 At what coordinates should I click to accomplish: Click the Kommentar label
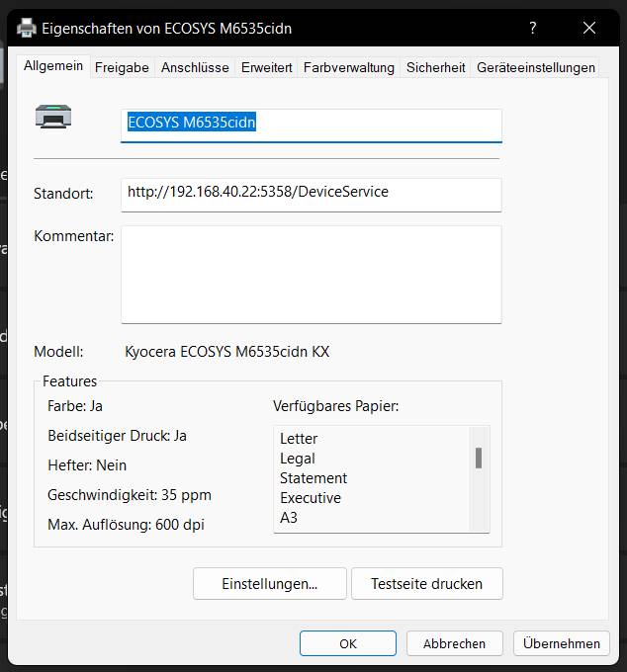coord(74,236)
